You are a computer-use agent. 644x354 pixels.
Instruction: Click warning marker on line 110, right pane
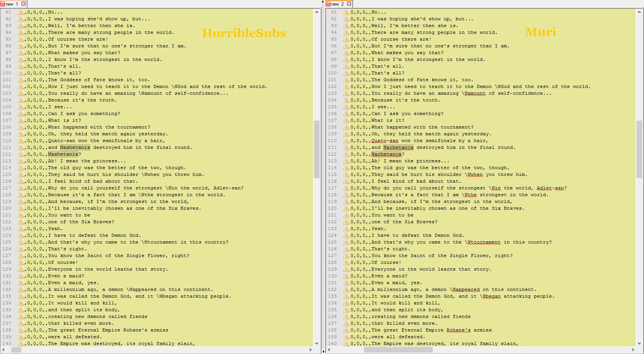tap(346, 141)
